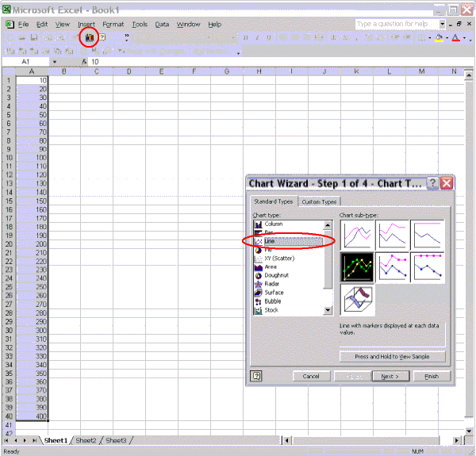Expand the font color dropdown arrow

click(466, 38)
